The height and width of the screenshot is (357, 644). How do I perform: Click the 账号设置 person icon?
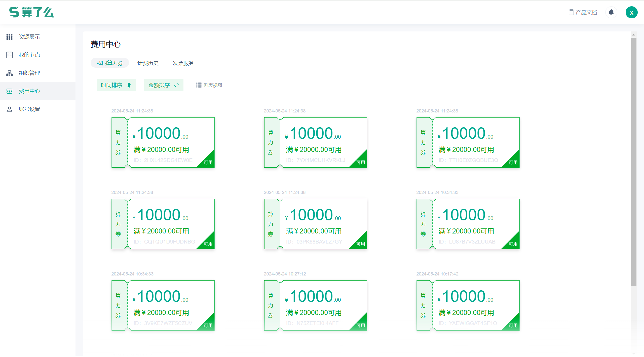[9, 109]
